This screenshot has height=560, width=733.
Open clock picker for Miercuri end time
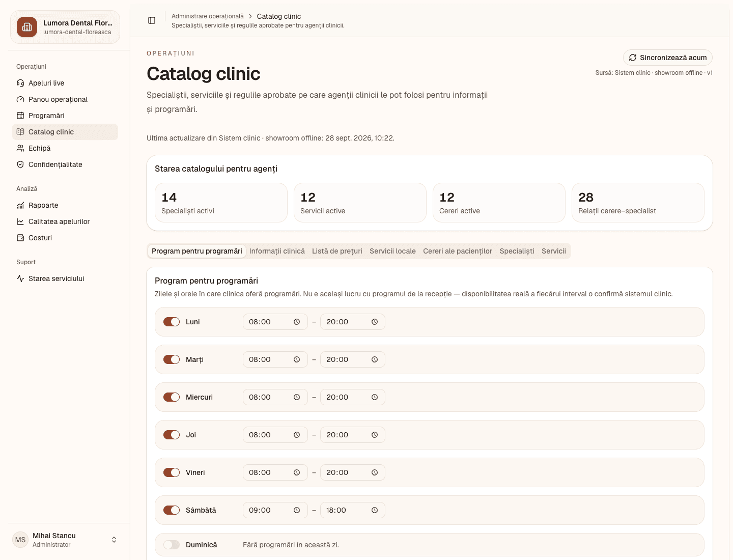[x=375, y=397]
